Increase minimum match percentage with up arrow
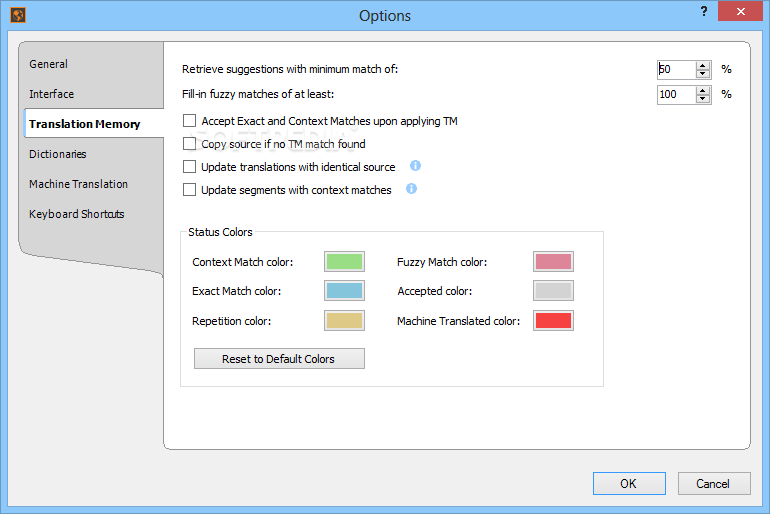 [702, 65]
